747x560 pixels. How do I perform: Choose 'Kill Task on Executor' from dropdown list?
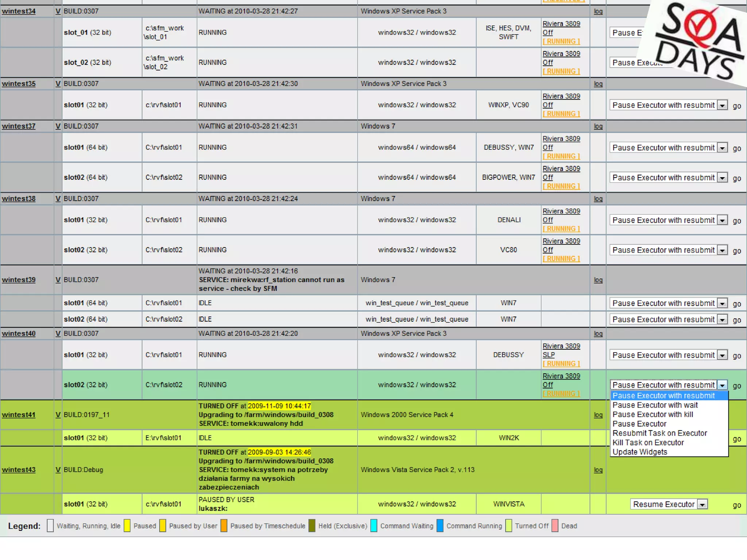click(x=648, y=443)
